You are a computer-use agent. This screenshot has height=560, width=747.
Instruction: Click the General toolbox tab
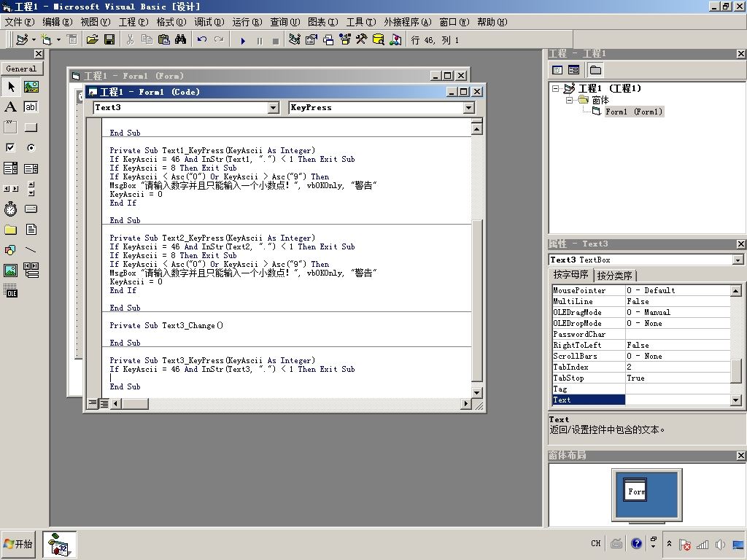tap(21, 69)
